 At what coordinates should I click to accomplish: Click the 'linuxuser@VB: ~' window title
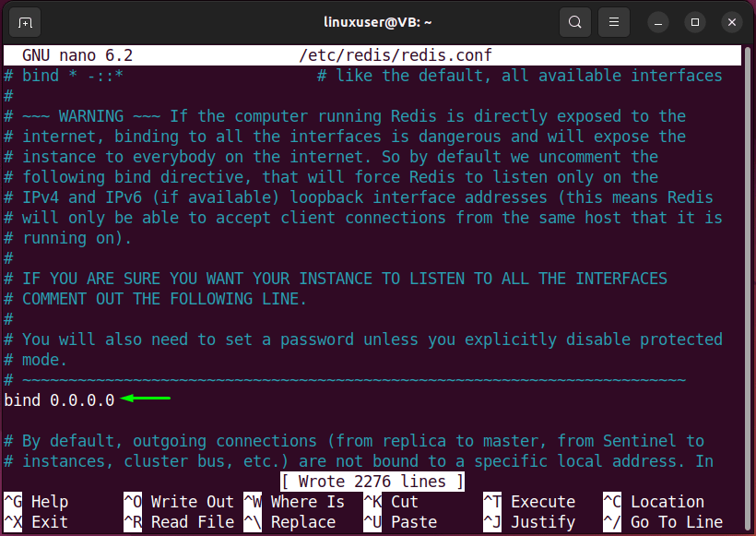pos(377,22)
